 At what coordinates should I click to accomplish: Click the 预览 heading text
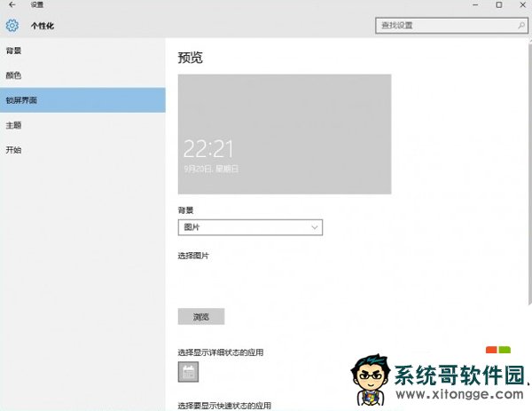click(x=191, y=58)
